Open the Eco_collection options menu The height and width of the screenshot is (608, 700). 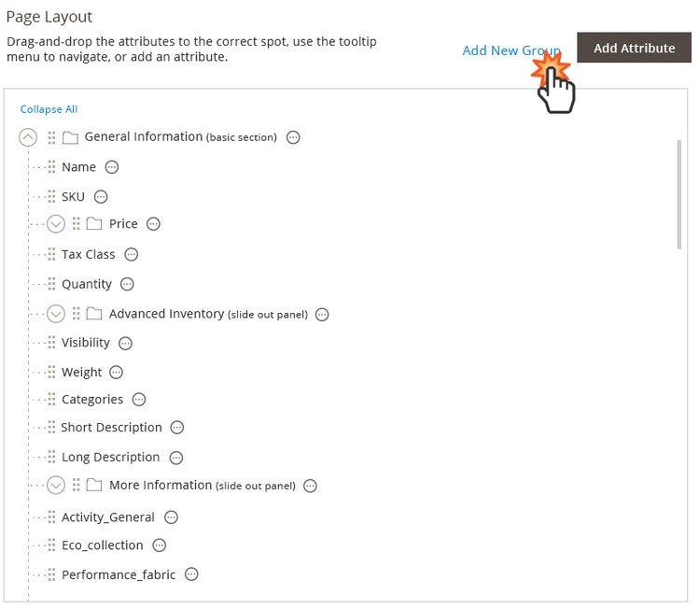click(160, 545)
